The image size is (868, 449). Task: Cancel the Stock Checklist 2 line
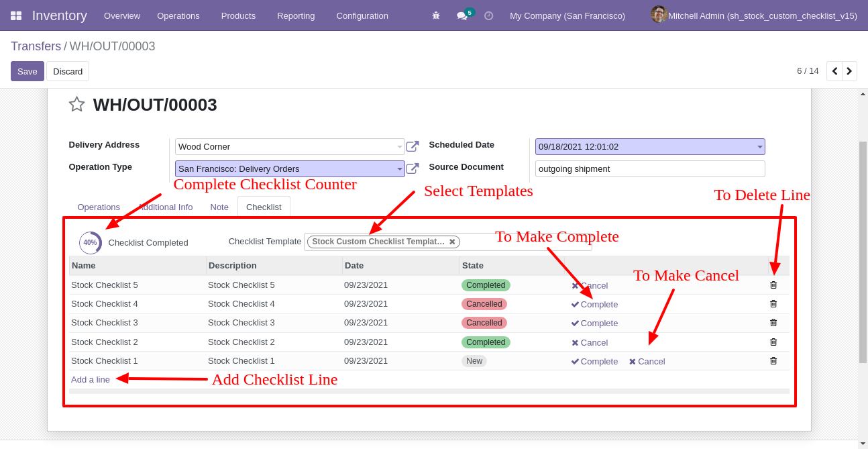coord(590,342)
